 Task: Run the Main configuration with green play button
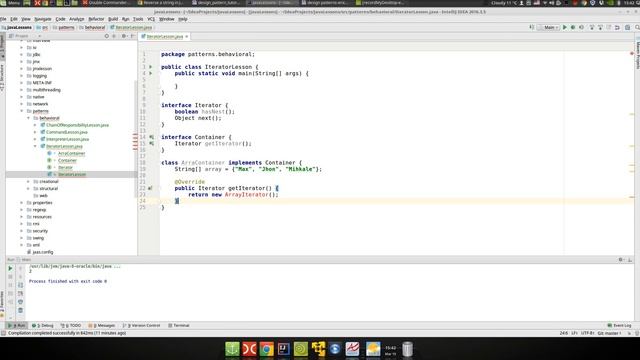pyautogui.click(x=565, y=27)
